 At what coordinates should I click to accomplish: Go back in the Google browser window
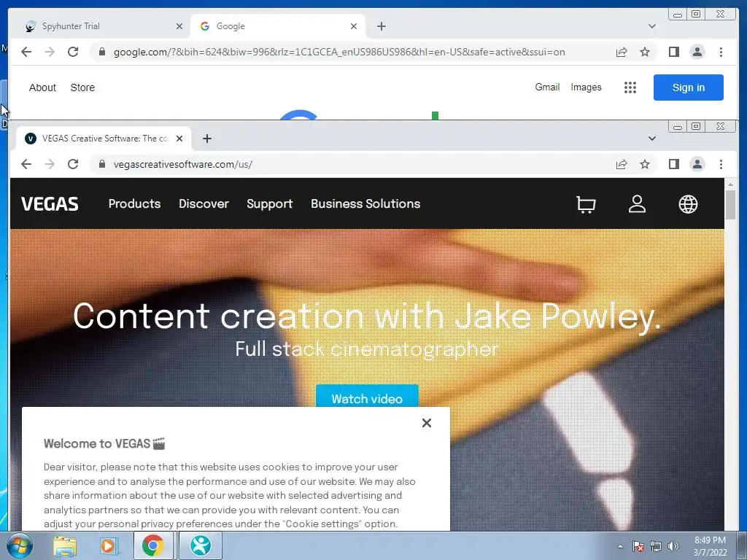pos(26,52)
